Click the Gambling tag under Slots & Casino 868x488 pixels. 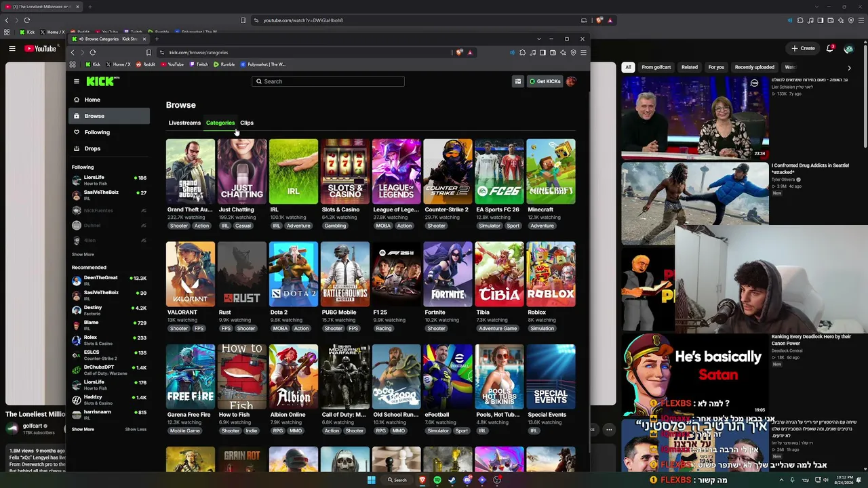tap(335, 226)
